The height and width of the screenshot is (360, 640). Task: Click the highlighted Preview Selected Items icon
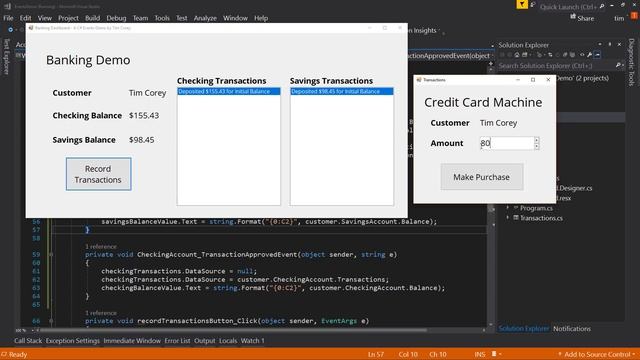(x=597, y=55)
